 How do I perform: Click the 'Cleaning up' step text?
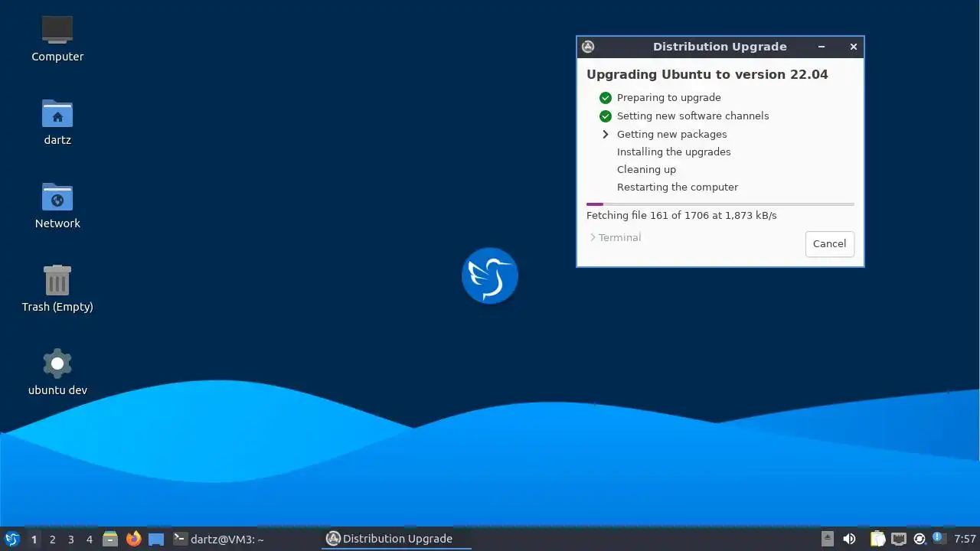pos(646,169)
